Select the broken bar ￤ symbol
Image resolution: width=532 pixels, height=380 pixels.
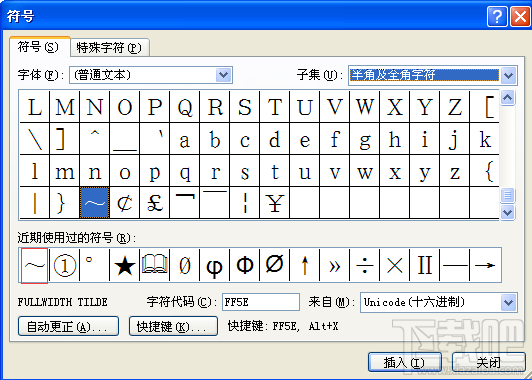245,203
